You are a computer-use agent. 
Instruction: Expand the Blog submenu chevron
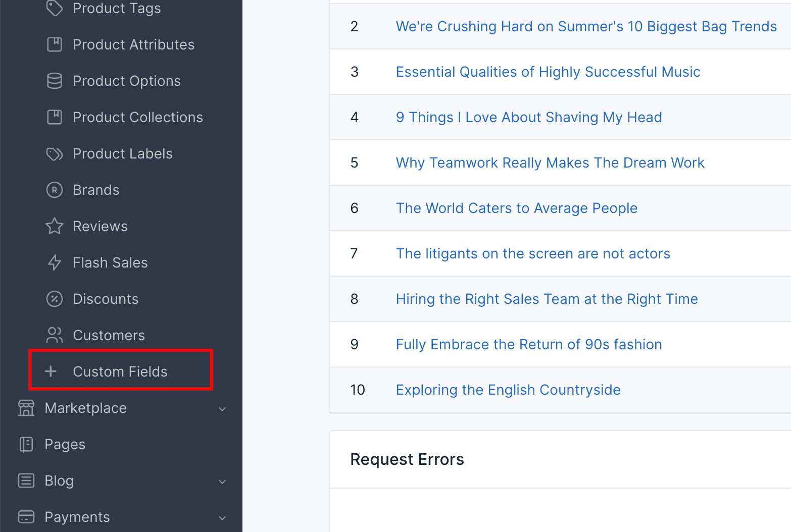click(x=222, y=482)
